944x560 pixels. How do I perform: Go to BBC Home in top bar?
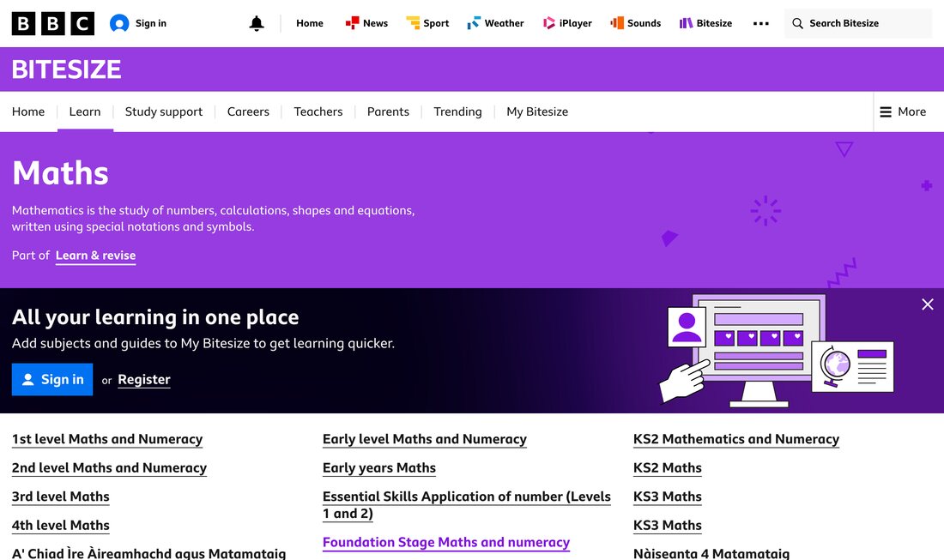click(310, 23)
